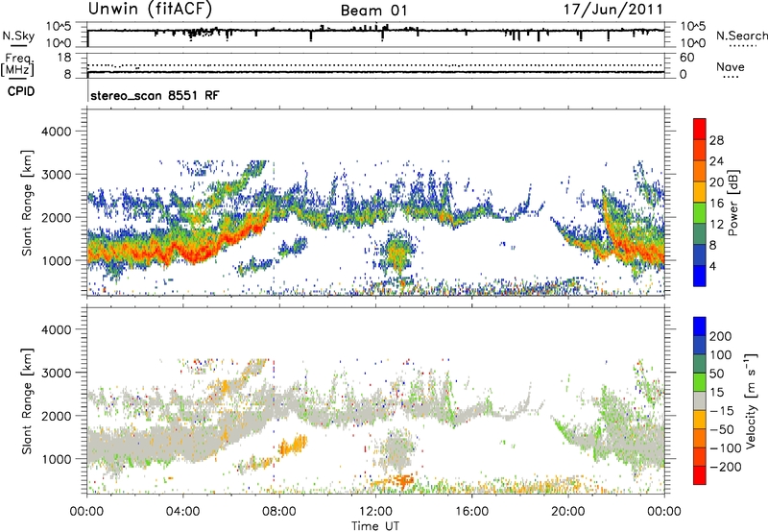The width and height of the screenshot is (768, 532).
Task: Click the "N.Search" legend label
Action: pos(741,36)
